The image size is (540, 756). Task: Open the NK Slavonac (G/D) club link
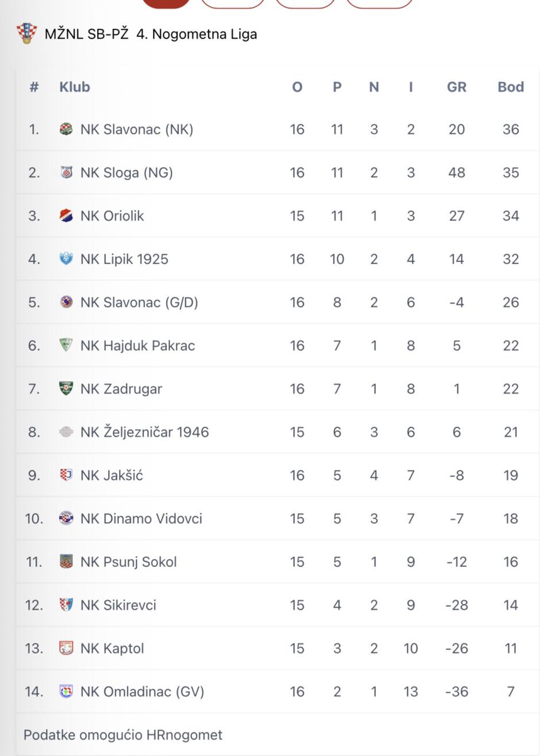pos(139,302)
